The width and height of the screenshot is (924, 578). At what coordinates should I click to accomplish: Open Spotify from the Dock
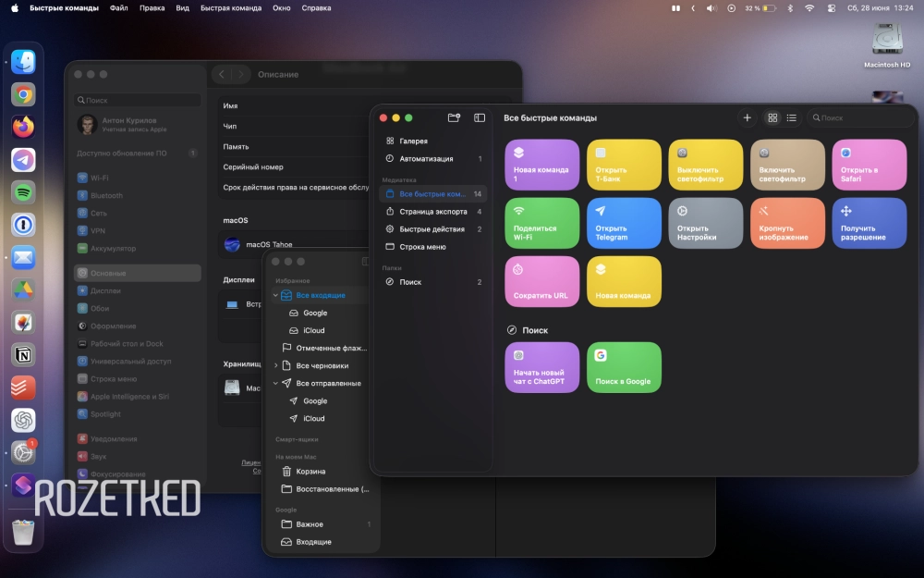[x=24, y=192]
